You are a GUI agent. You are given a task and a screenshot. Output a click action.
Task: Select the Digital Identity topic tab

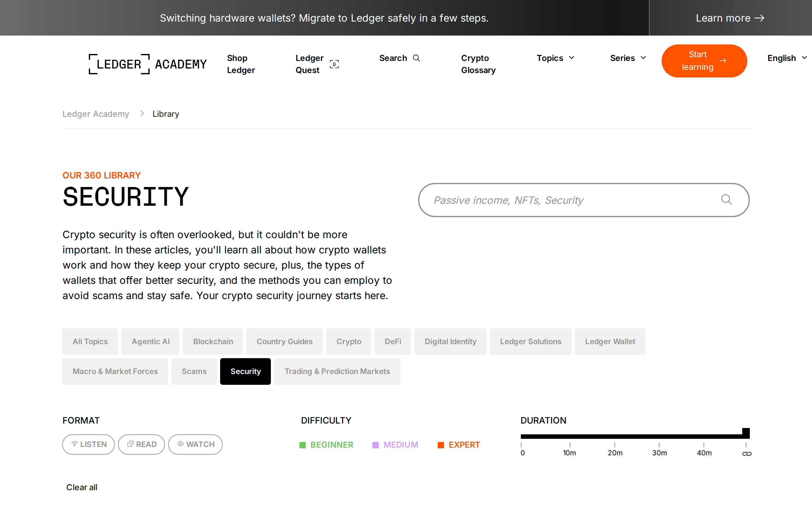click(x=450, y=341)
